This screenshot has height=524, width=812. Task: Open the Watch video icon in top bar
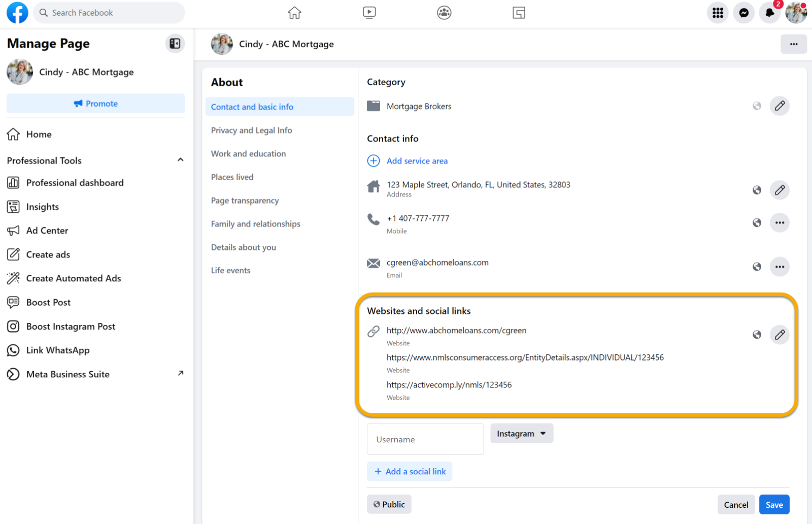click(x=369, y=13)
